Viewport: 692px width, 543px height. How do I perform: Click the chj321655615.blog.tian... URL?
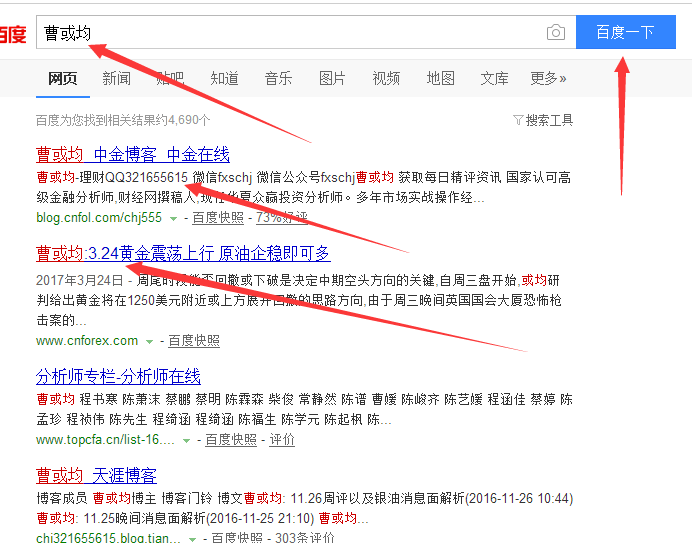pyautogui.click(x=108, y=538)
